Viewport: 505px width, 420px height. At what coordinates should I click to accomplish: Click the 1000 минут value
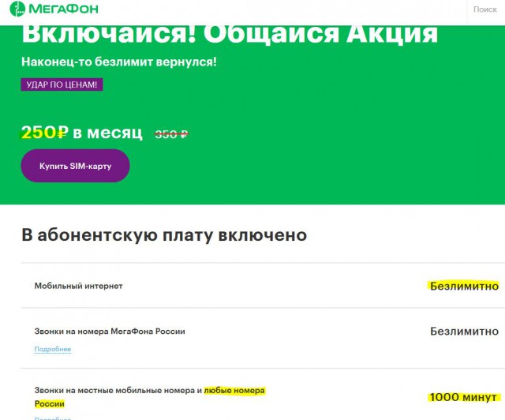[463, 397]
